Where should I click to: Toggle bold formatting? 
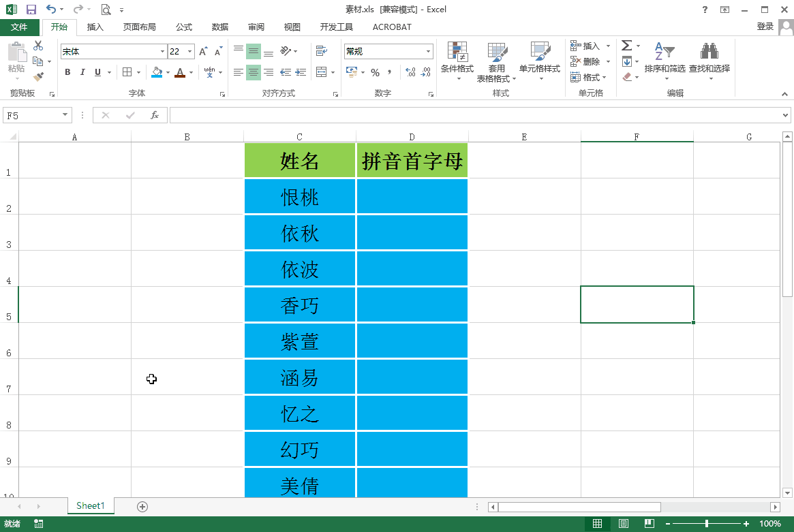point(67,72)
